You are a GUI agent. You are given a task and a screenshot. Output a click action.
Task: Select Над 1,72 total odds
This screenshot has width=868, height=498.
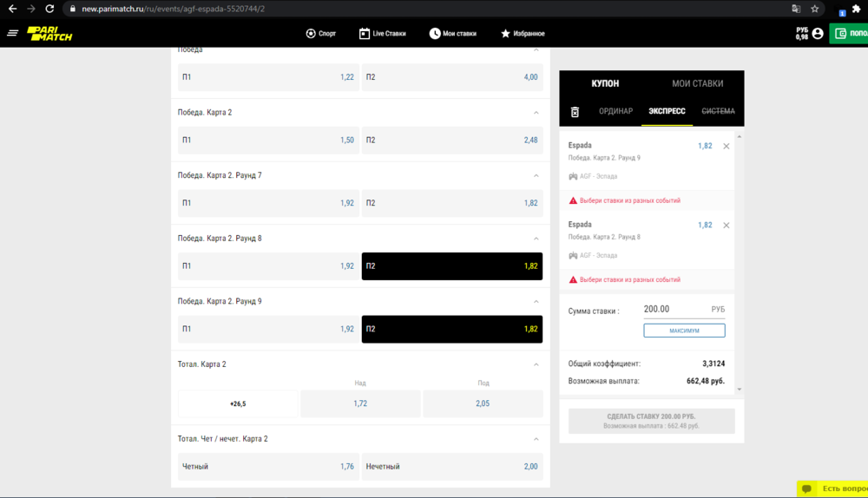coord(360,403)
